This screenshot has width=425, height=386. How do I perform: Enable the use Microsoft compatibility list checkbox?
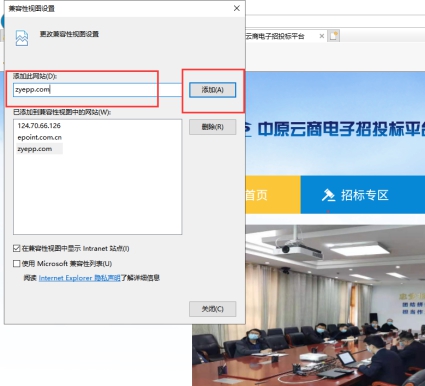click(x=16, y=264)
